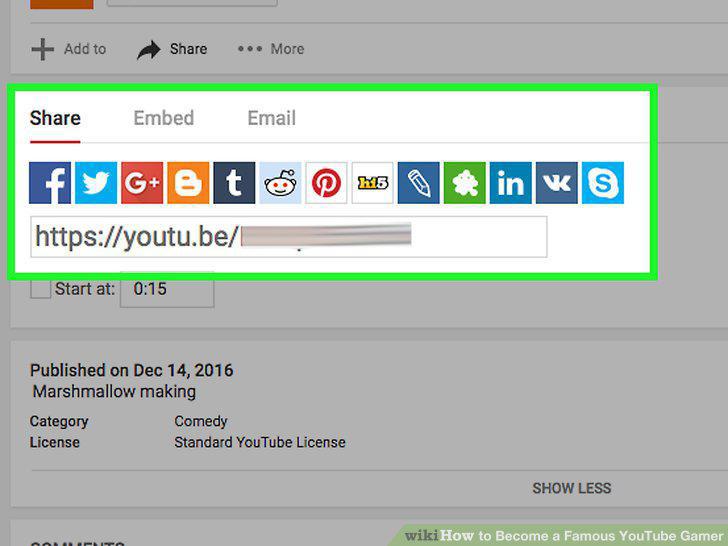Viewport: 728px width, 546px height.
Task: Click the 'Marshmallow making' description
Action: click(x=114, y=391)
